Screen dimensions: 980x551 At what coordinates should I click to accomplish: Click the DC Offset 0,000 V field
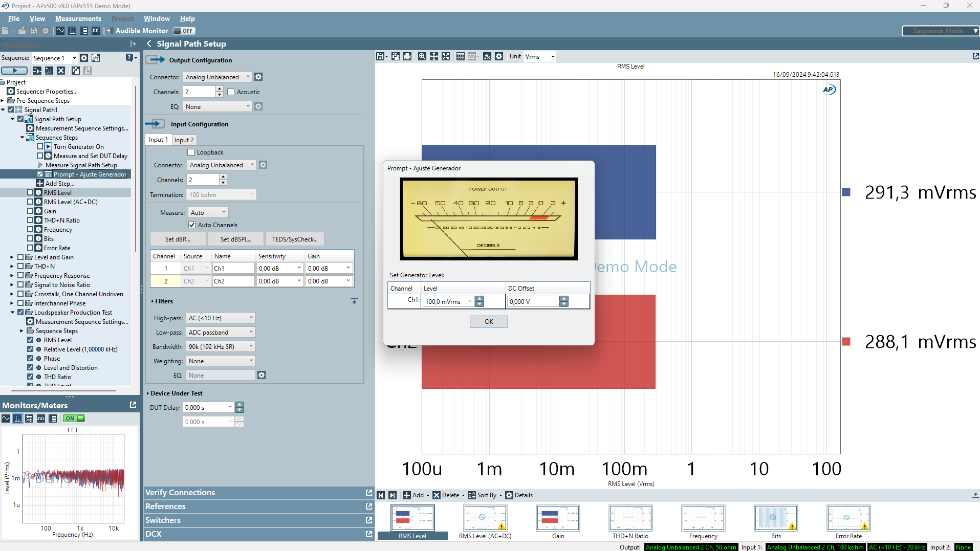(533, 301)
